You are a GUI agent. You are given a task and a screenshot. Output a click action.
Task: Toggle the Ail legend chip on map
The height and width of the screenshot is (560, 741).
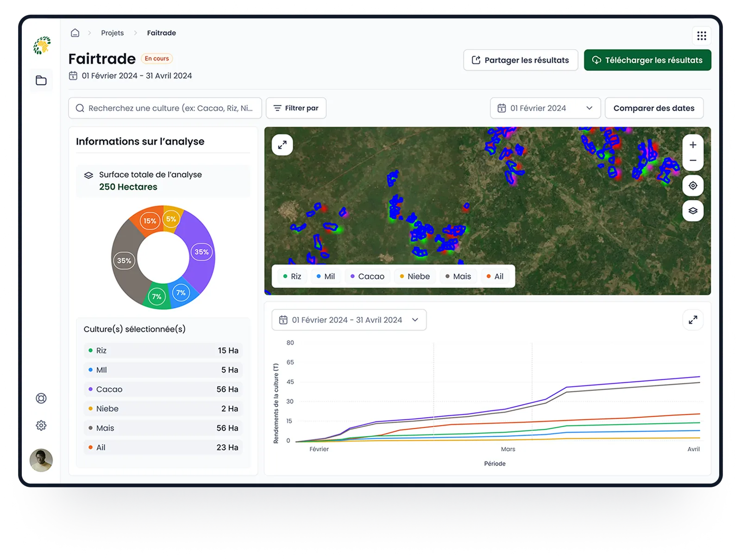click(x=495, y=277)
